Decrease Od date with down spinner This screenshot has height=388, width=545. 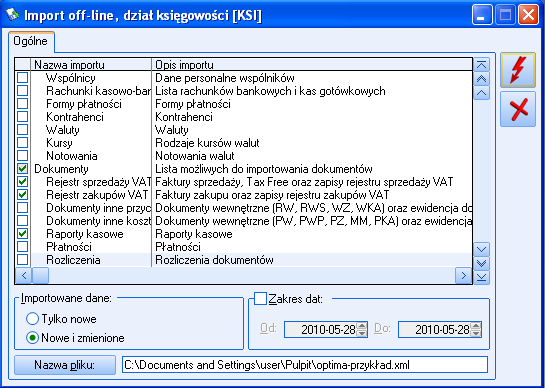362,333
